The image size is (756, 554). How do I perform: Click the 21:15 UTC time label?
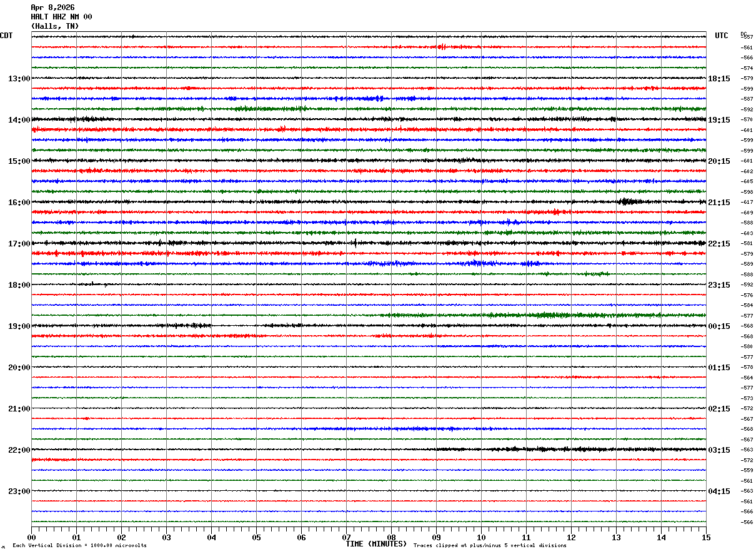click(x=719, y=203)
